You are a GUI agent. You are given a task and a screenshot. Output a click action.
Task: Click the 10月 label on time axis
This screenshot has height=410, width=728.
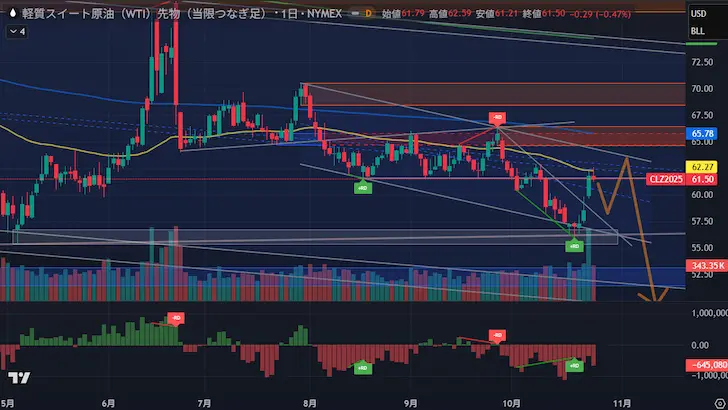513,402
